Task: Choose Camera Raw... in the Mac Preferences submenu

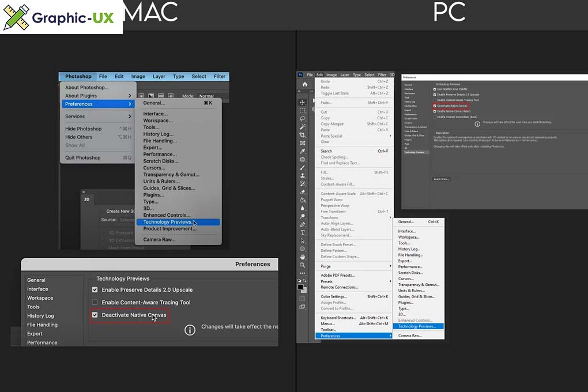Action: click(x=159, y=240)
